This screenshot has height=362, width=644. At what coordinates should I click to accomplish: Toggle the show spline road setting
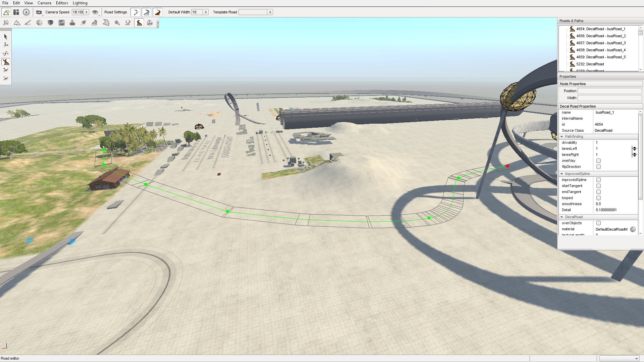coord(136,12)
